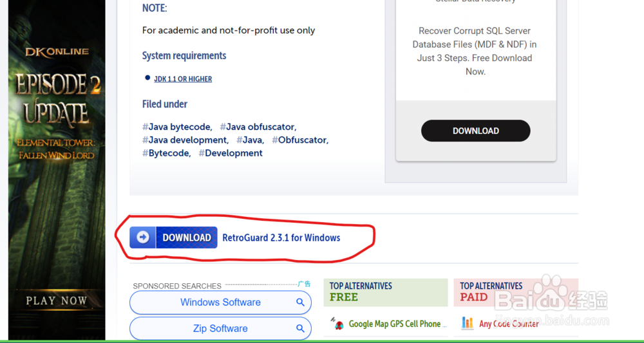Click PLAY NOW on the DK Online banner
Viewport: 644px width, 343px height.
click(57, 301)
